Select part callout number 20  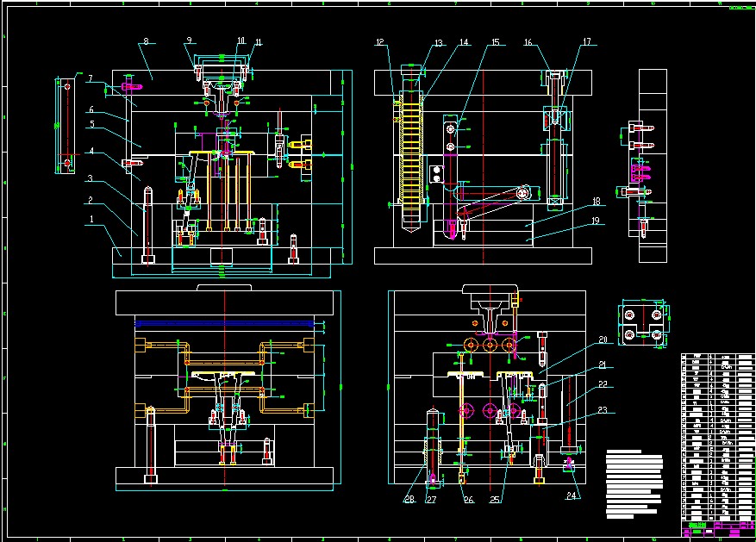pos(603,340)
